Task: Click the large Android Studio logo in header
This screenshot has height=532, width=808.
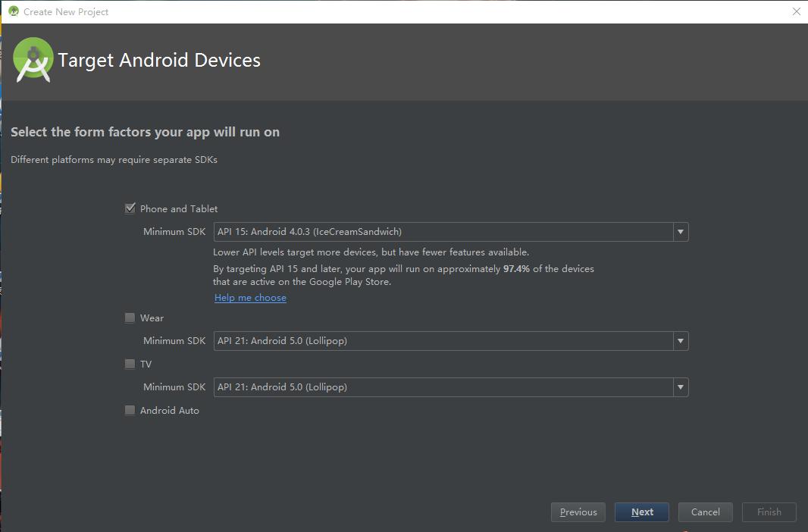Action: pos(33,60)
